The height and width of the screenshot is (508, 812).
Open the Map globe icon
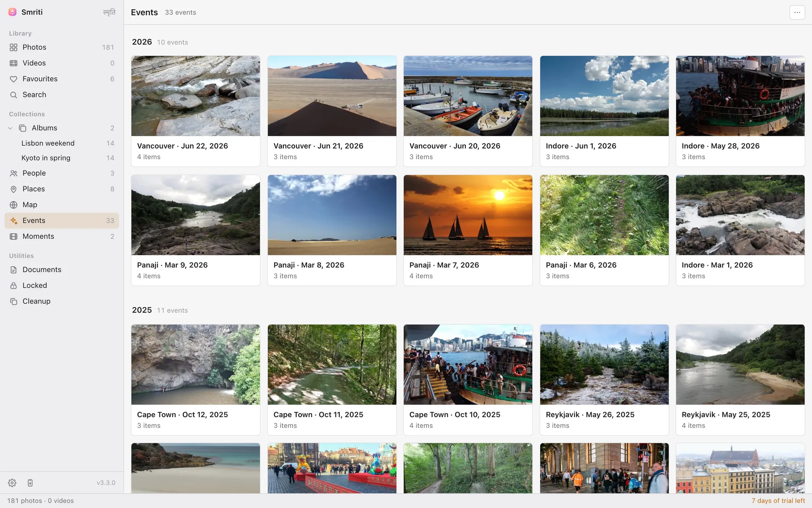pos(14,205)
